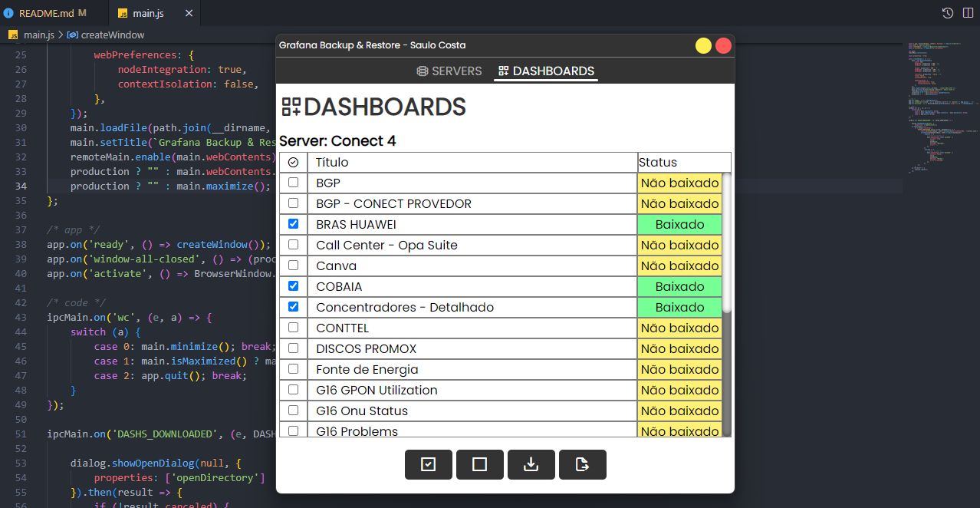The height and width of the screenshot is (508, 980).
Task: Toggle the header select-all checkbox
Action: coord(292,162)
